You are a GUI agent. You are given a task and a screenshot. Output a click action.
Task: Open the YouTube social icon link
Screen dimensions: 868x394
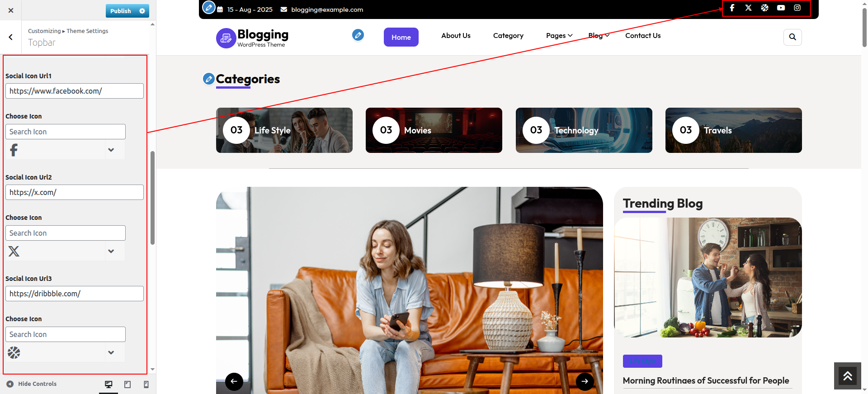click(781, 8)
